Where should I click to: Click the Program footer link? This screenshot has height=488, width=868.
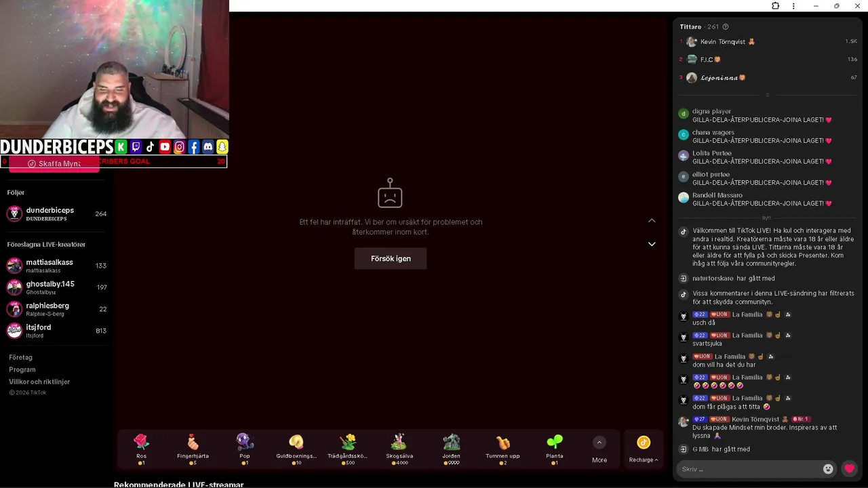coord(22,369)
